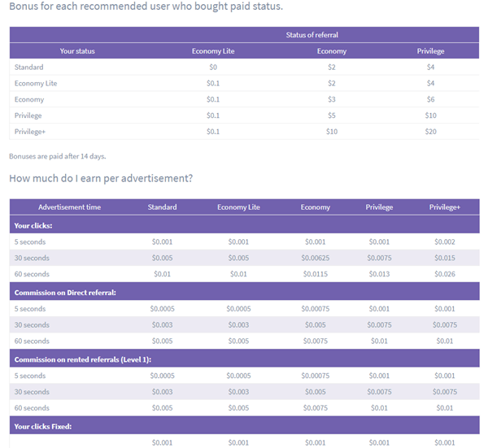Click '$0.0075' Privilege value in Your clicks section
Screen dimensions: 488x448
coord(379,259)
